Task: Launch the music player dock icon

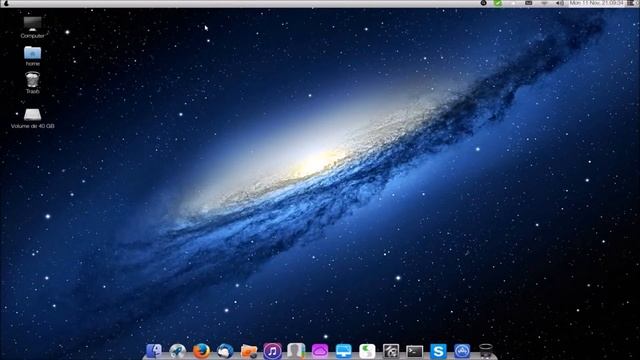Action: tap(272, 351)
